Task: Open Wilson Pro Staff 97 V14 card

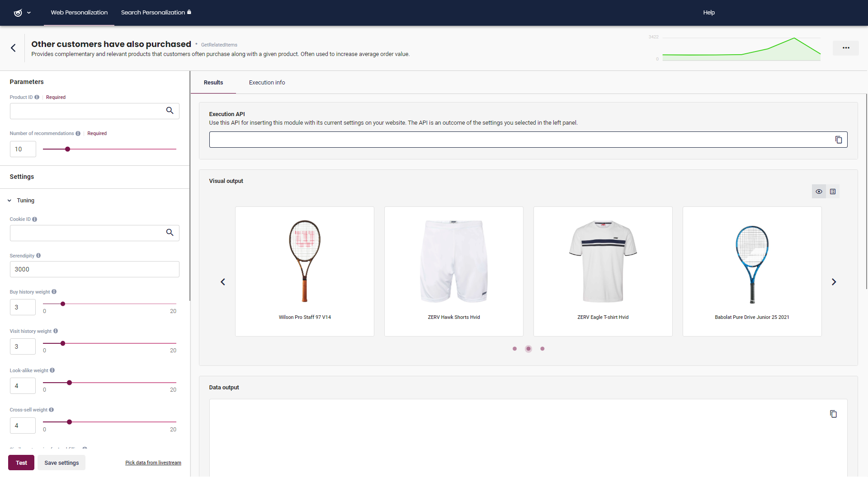Action: click(305, 271)
